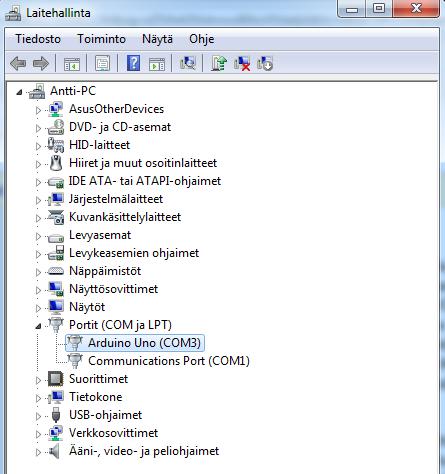Scan for hardware changes icon

[188, 63]
